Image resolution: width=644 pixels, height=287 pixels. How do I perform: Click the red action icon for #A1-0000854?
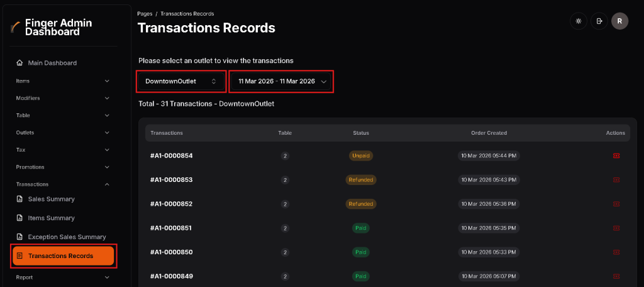[616, 155]
